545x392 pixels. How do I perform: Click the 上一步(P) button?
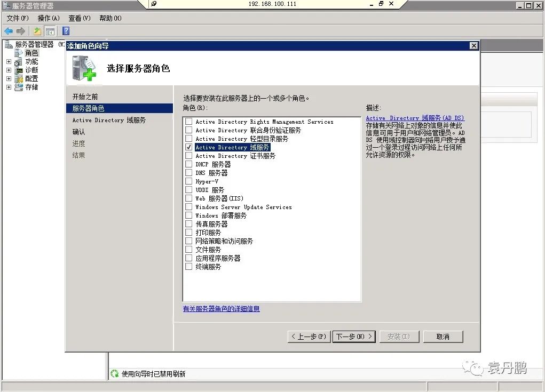309,337
